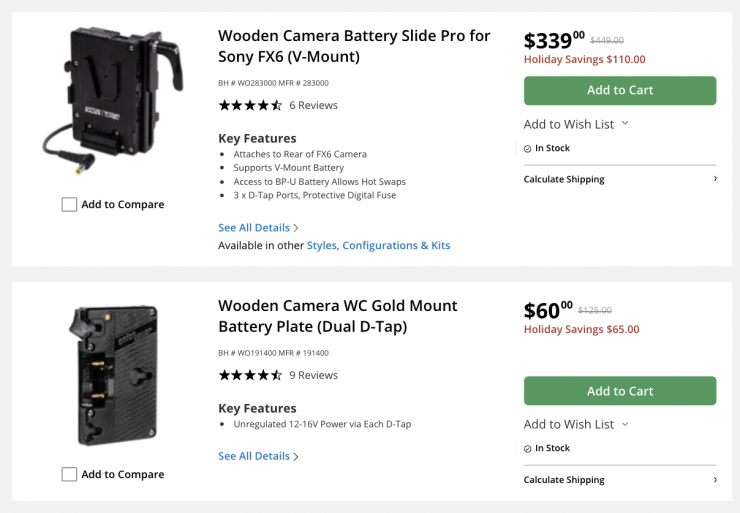Image resolution: width=740 pixels, height=513 pixels.
Task: Expand Add to Wish List for Gold Mount plate
Action: click(576, 424)
